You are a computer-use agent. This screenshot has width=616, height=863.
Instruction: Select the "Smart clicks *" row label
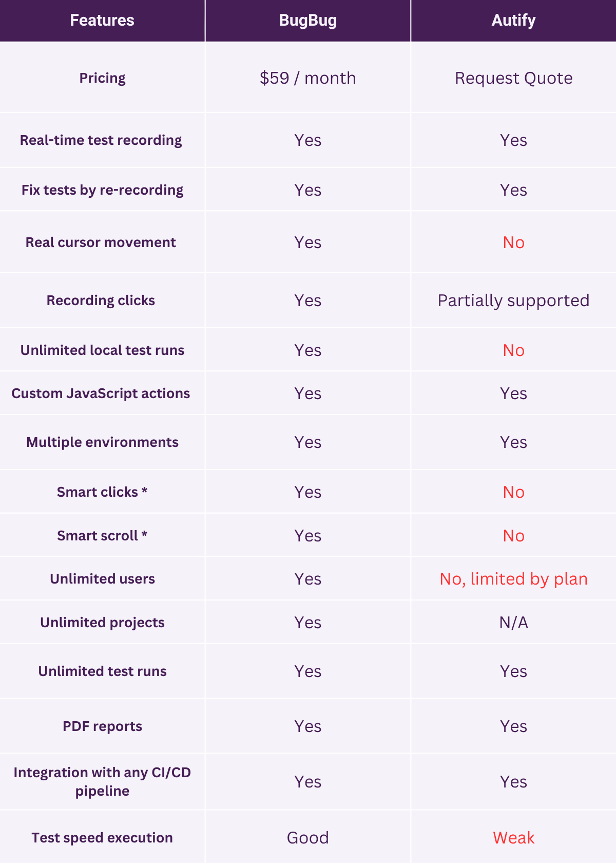(x=102, y=492)
